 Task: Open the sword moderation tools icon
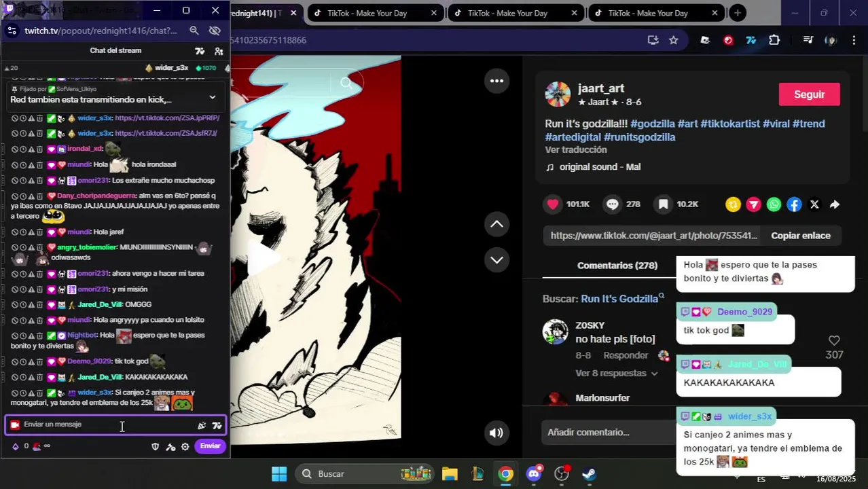[x=170, y=446]
